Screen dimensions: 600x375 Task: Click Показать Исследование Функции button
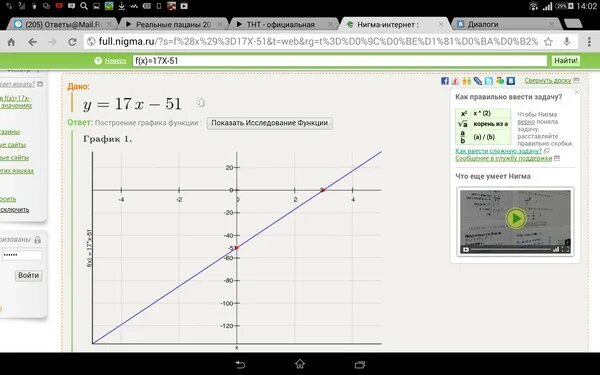point(269,123)
